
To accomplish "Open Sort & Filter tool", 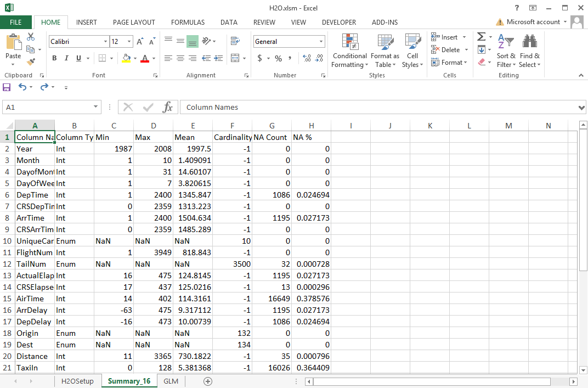I will pyautogui.click(x=506, y=50).
